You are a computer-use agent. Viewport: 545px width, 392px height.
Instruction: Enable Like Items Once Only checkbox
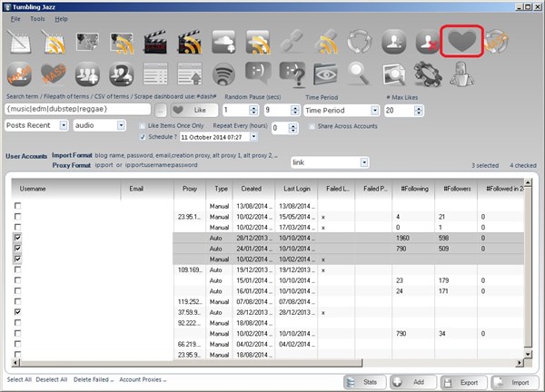(143, 126)
